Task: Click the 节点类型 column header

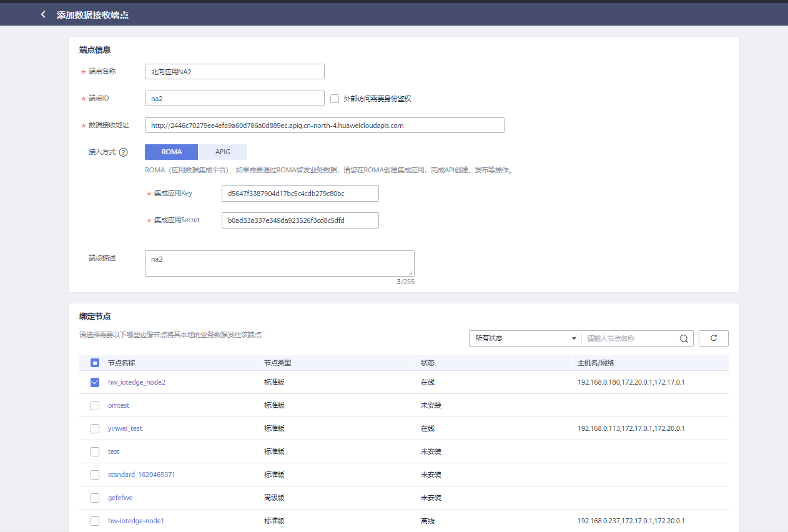Action: 278,363
